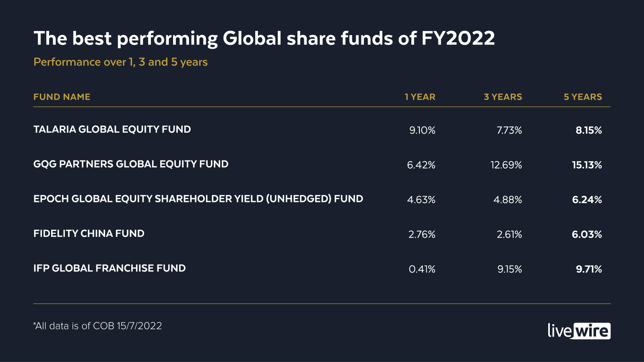Select the Fidelity China Fund name
Screen dimensions: 644x362
89,234
